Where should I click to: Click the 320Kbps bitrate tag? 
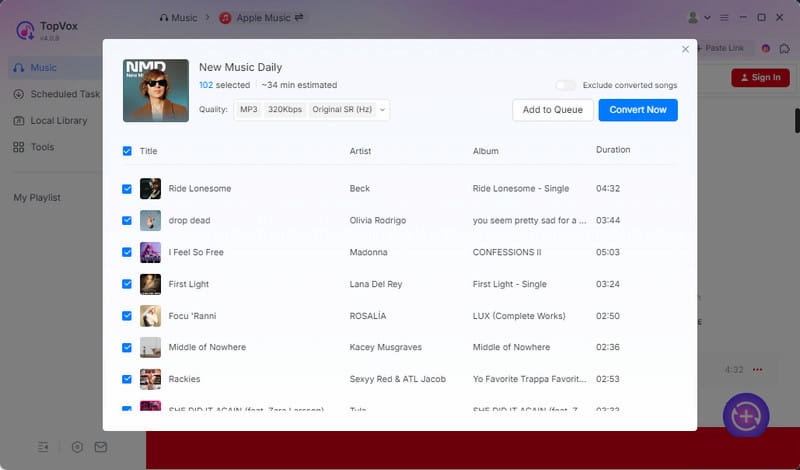(285, 110)
